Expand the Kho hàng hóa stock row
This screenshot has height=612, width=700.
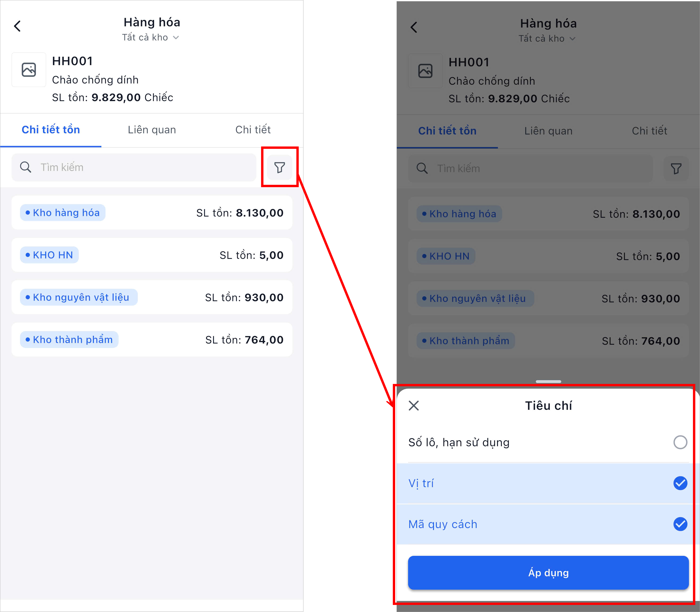pos(152,213)
